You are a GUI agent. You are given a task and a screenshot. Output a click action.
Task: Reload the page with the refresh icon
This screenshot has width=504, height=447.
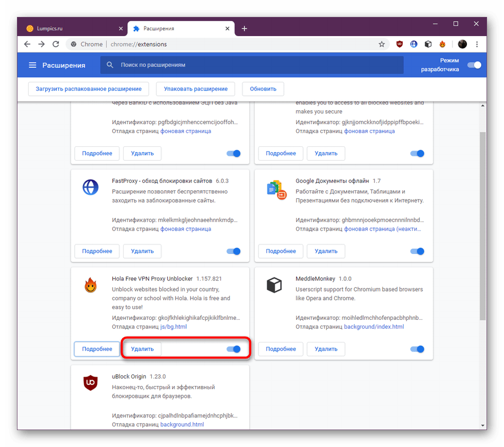pyautogui.click(x=56, y=44)
